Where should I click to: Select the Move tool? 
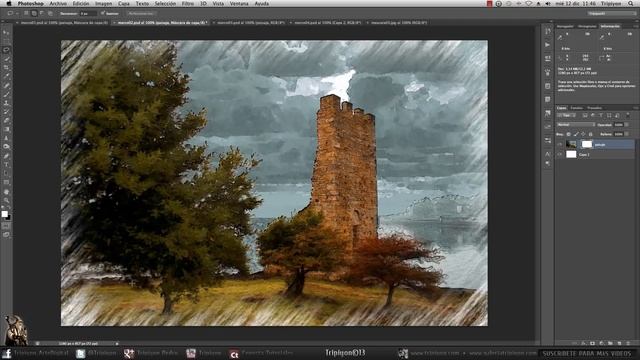tap(6, 32)
